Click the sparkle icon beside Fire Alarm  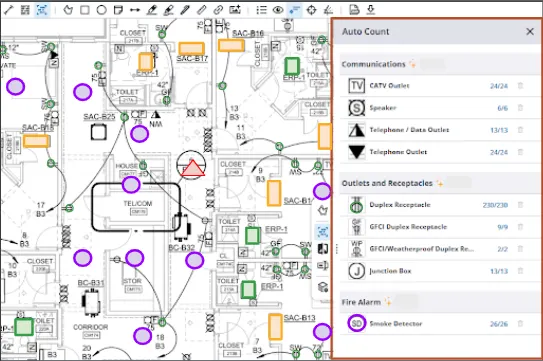(x=388, y=302)
